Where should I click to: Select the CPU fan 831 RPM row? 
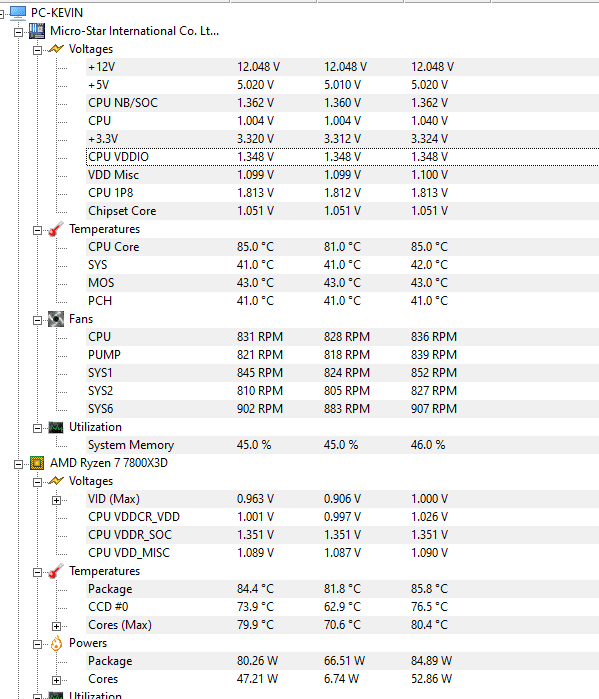342,337
